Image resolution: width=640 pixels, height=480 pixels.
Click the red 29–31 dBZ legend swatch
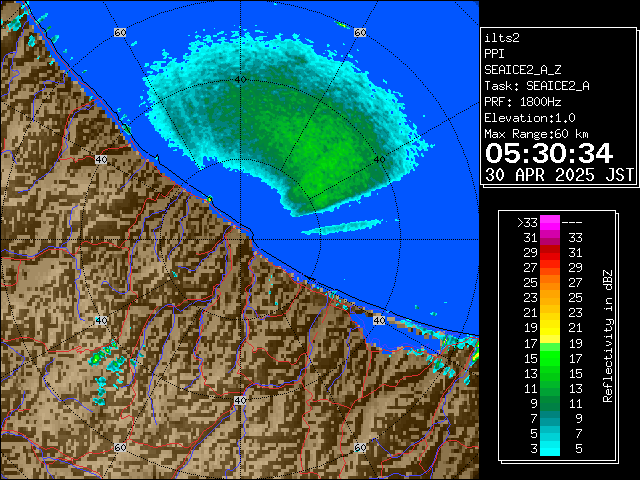tap(550, 253)
